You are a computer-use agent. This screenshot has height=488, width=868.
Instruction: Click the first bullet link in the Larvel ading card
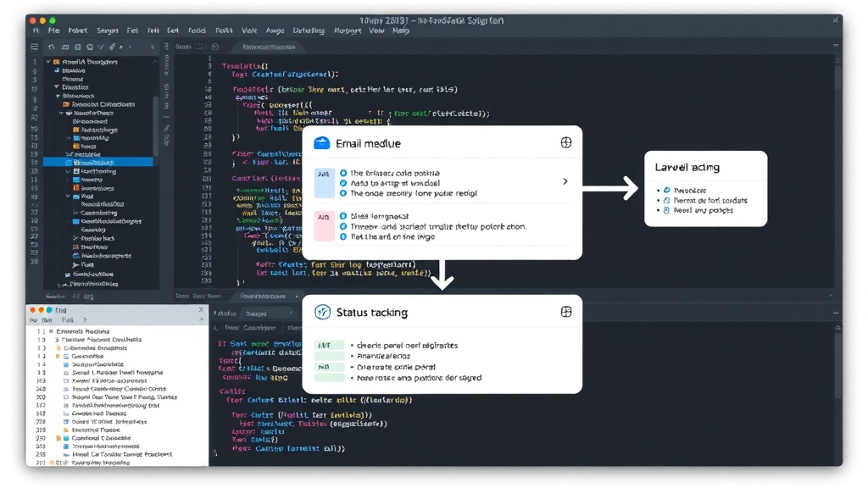[690, 190]
